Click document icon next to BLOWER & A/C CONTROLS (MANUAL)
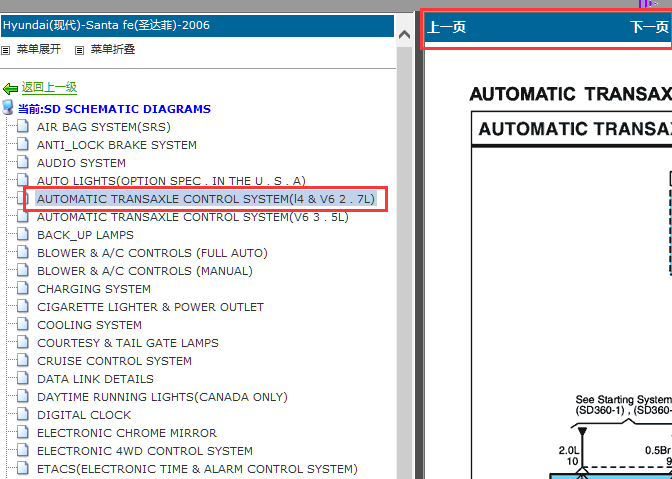The width and height of the screenshot is (672, 479). 23,270
